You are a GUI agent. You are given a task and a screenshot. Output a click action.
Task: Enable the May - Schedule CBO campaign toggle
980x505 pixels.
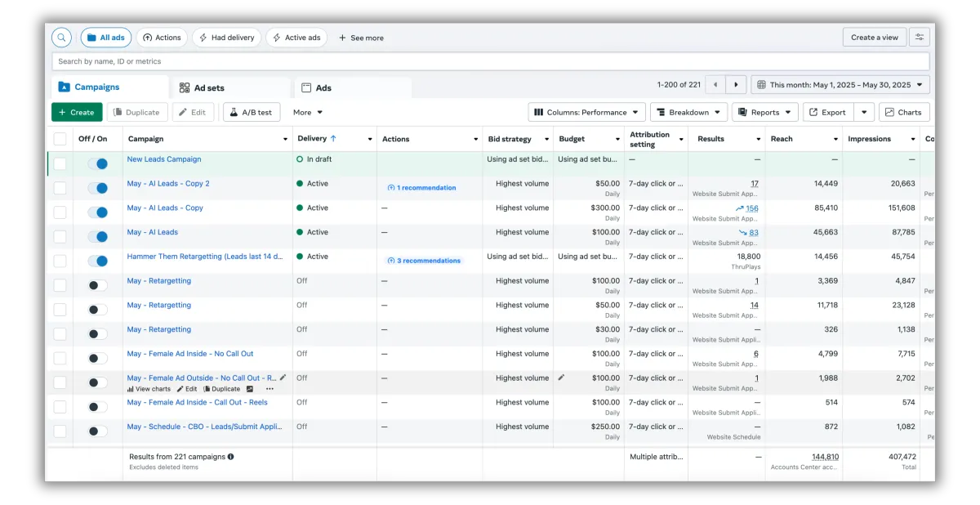point(97,431)
